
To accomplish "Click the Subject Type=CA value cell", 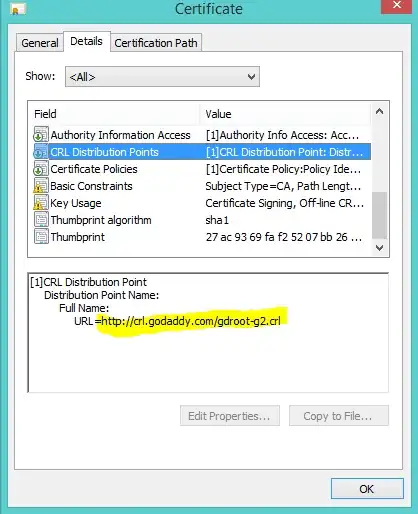I will [283, 186].
